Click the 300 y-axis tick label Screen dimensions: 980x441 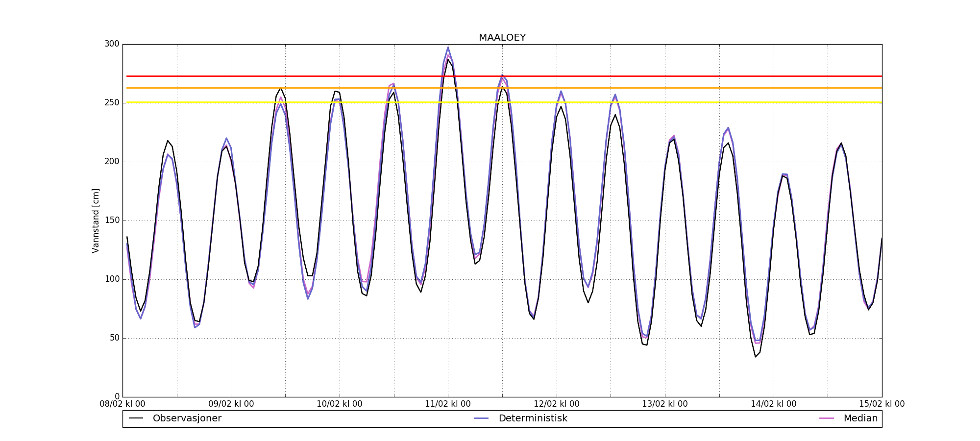click(x=112, y=44)
